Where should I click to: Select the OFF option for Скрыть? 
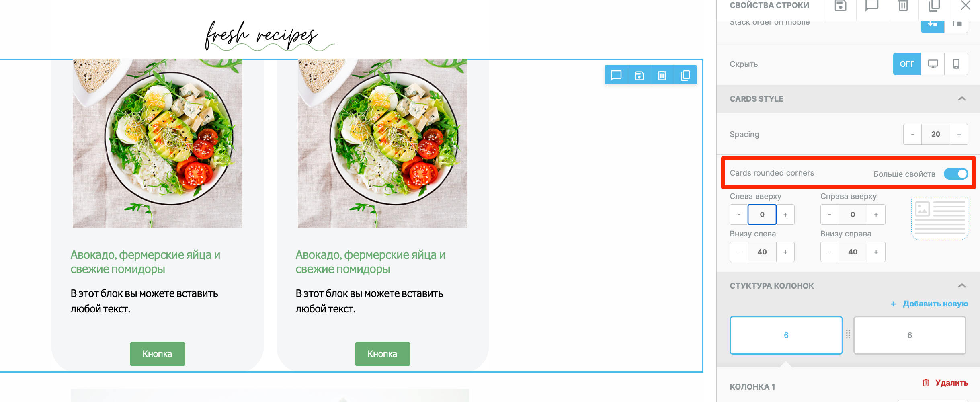[907, 64]
